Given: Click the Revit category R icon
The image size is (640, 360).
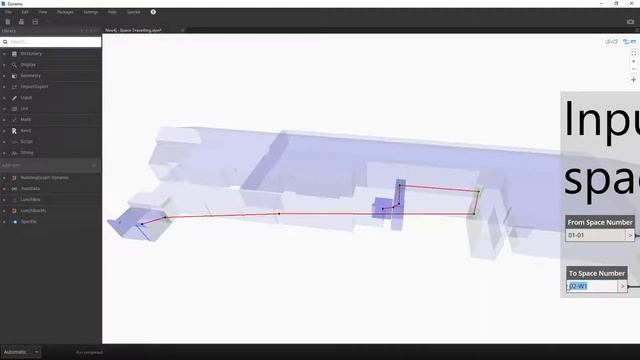Looking at the screenshot, I should [14, 131].
